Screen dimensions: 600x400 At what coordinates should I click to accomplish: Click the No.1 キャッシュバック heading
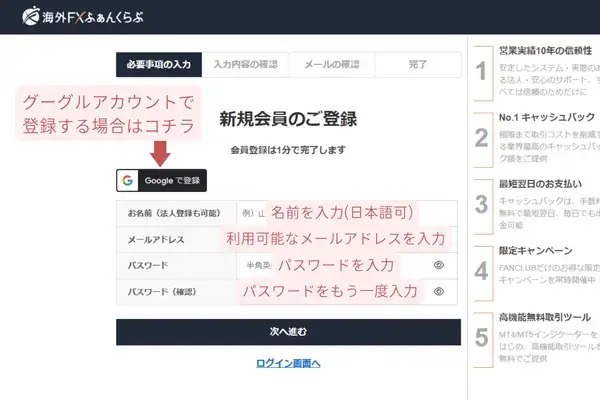547,117
